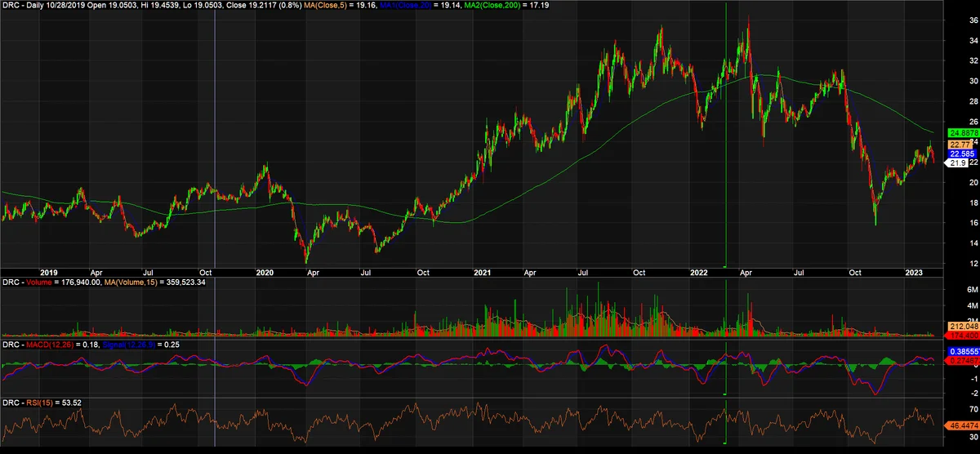Click the 4M volume axis label
Viewport: 980px width, 454px height.
coord(972,305)
